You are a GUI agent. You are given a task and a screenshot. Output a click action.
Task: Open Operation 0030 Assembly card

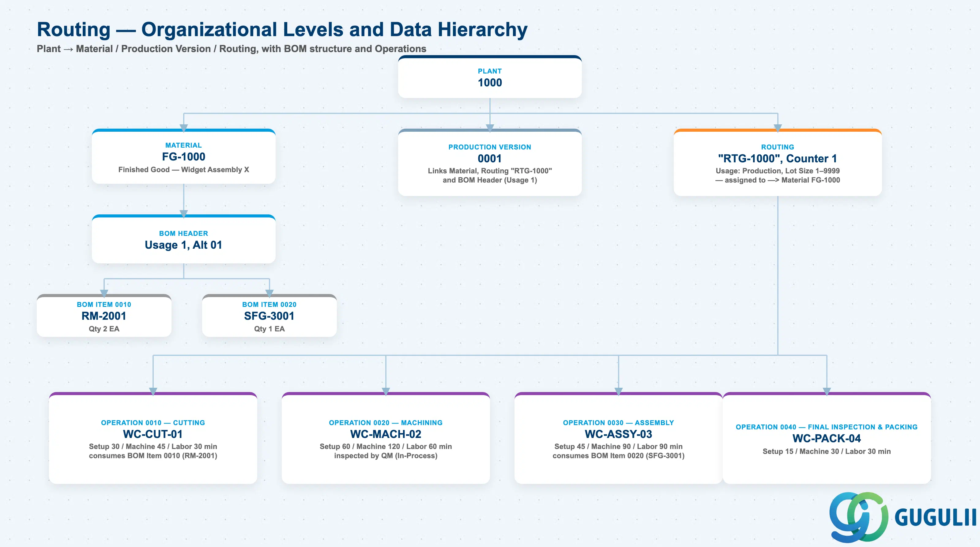(x=618, y=438)
